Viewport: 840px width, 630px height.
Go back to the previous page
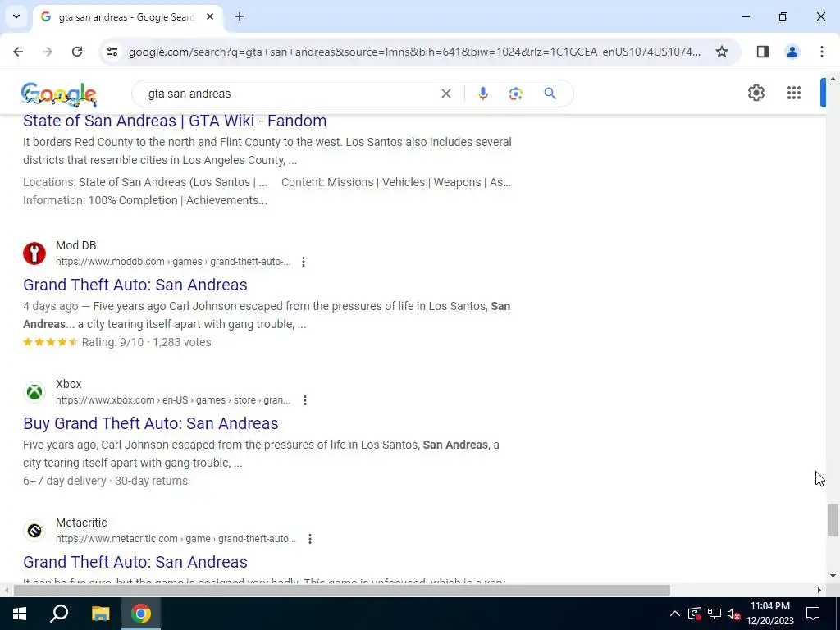[x=18, y=52]
